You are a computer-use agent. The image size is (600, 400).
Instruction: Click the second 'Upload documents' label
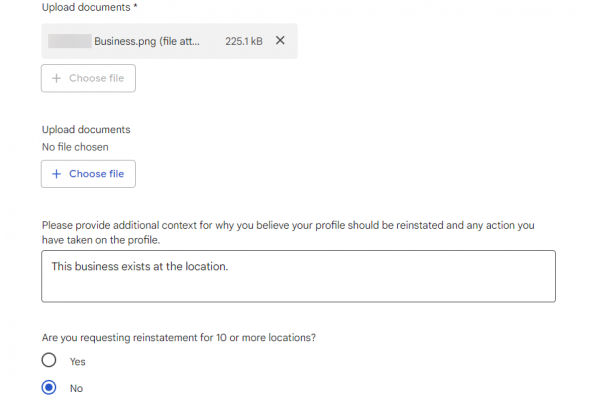click(86, 130)
